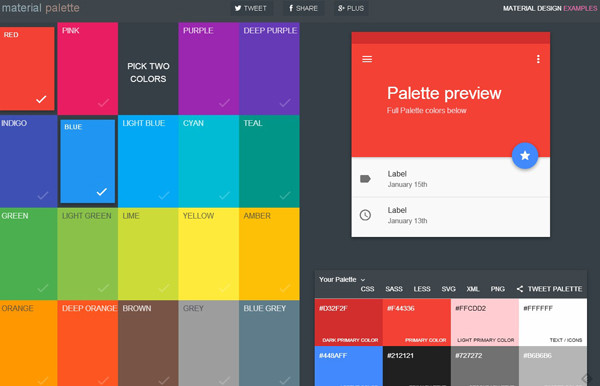
Task: Open the Material Design Examples link
Action: tap(549, 8)
